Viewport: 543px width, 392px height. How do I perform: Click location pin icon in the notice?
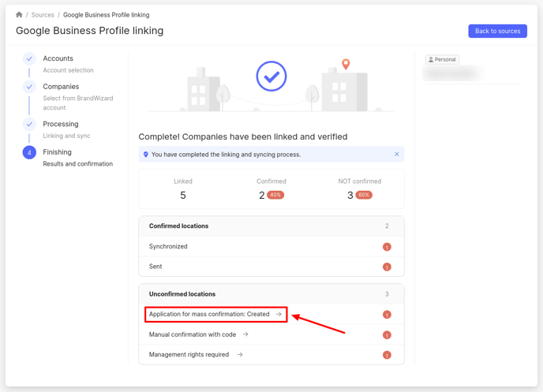(146, 155)
